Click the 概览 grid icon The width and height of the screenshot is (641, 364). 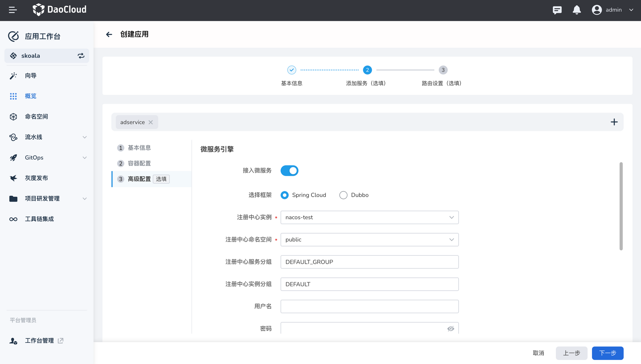coord(13,96)
